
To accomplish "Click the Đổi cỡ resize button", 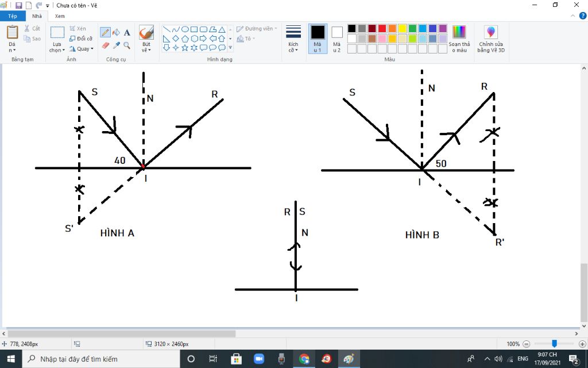I will (x=81, y=39).
